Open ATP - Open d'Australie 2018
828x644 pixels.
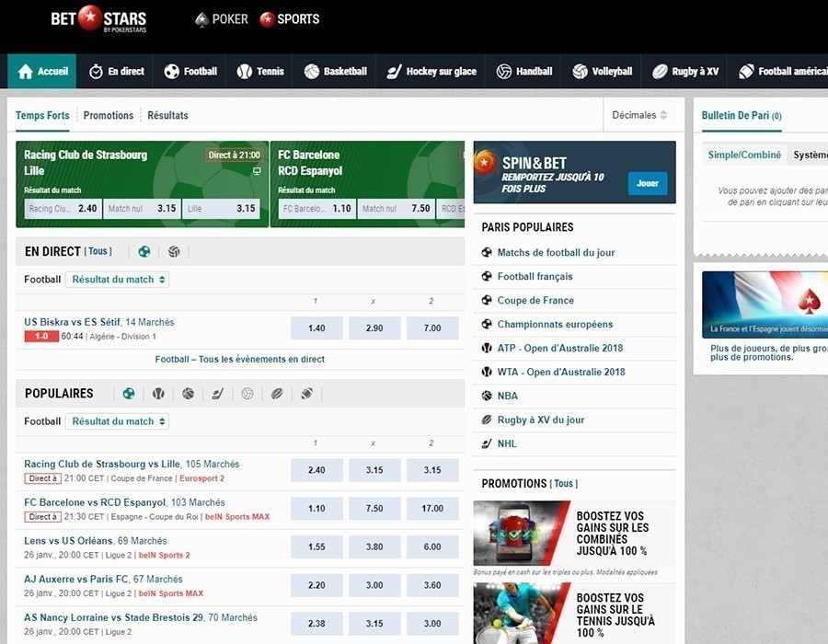560,348
